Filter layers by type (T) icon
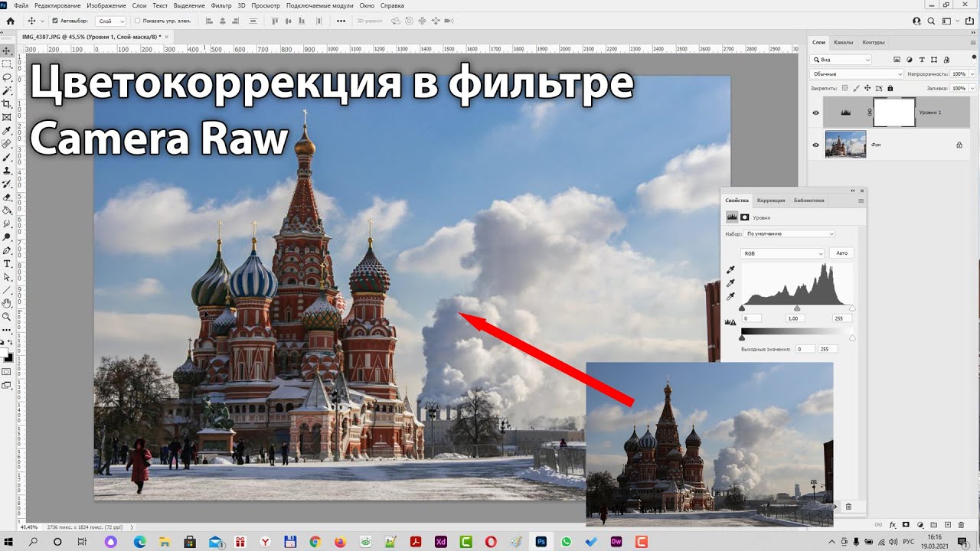Screen dimensions: 980x551 [922, 60]
